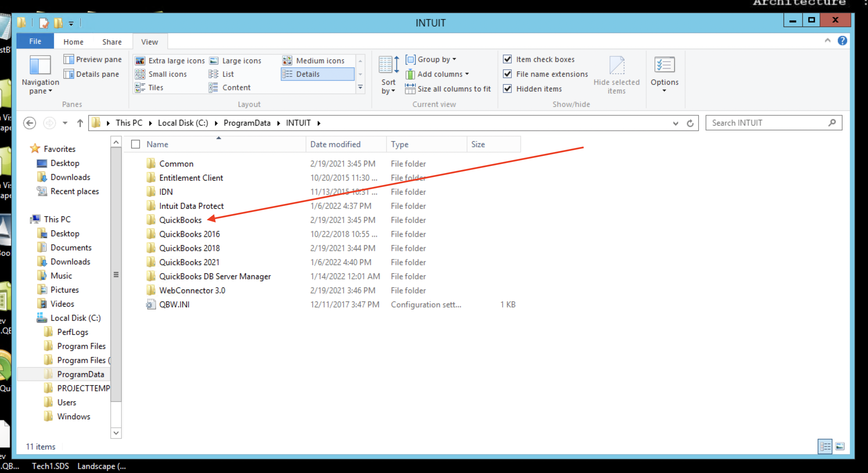
Task: Open the Group by dropdown
Action: click(431, 59)
